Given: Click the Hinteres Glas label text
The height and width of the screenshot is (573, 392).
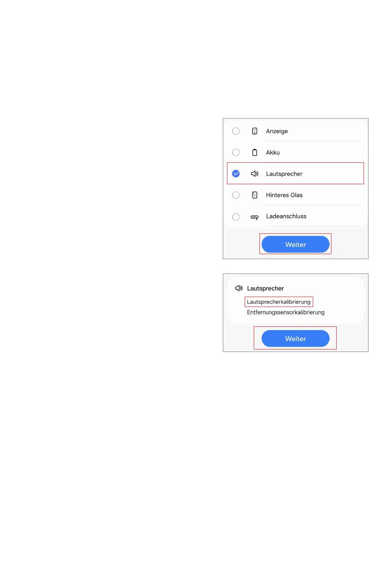Looking at the screenshot, I should click(x=284, y=195).
